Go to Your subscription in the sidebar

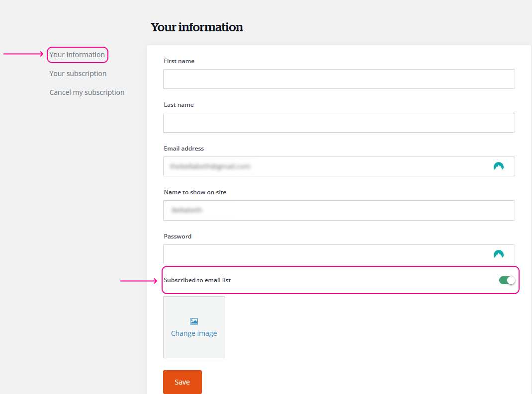78,74
